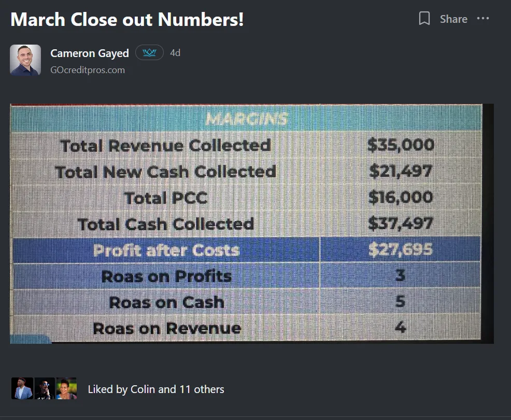Open Cameron Gayed's profile picture
This screenshot has width=511, height=420.
tap(25, 60)
